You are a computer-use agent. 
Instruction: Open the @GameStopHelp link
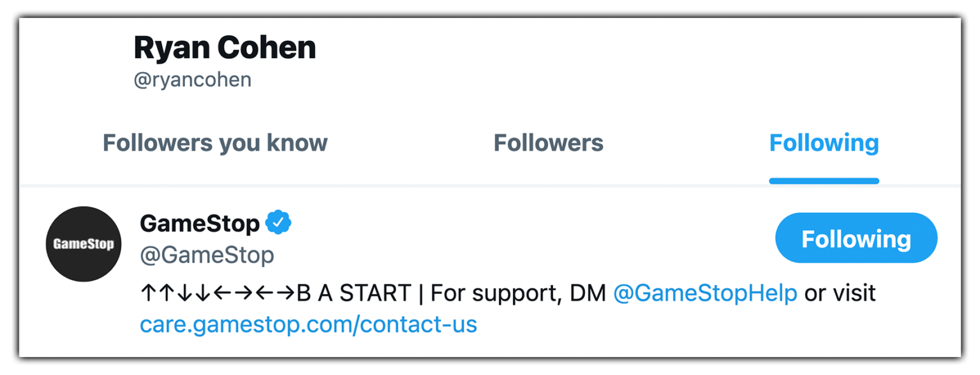tap(704, 293)
